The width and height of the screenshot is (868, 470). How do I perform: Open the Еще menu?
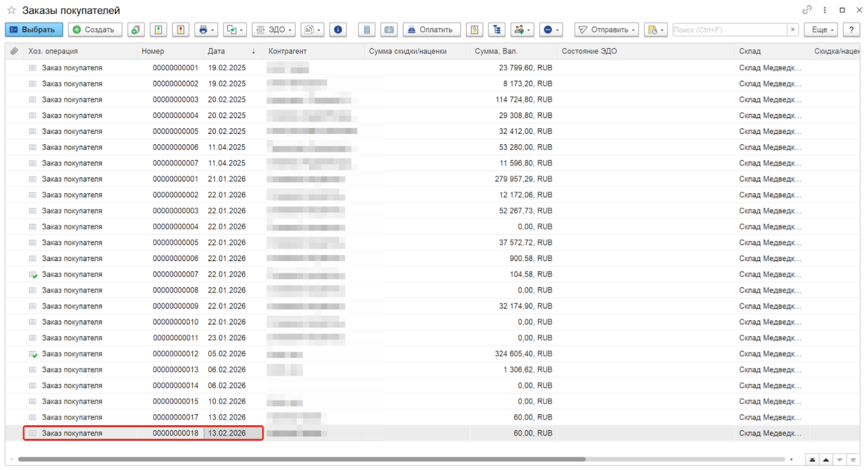click(822, 29)
